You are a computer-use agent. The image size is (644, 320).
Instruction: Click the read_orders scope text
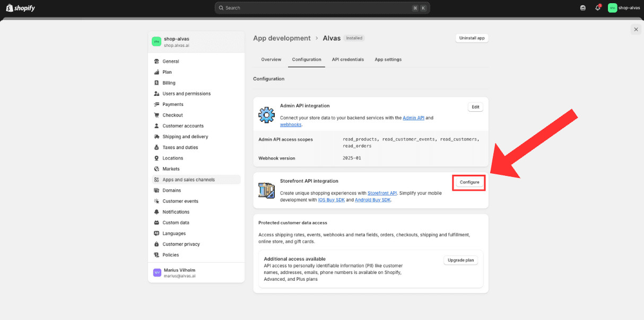coord(357,146)
